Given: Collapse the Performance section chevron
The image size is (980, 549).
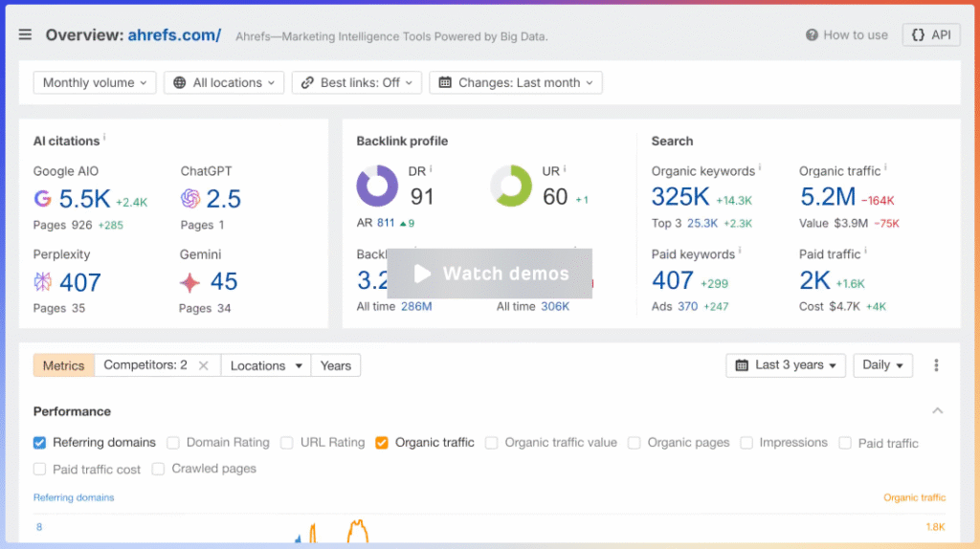Looking at the screenshot, I should pos(938,411).
